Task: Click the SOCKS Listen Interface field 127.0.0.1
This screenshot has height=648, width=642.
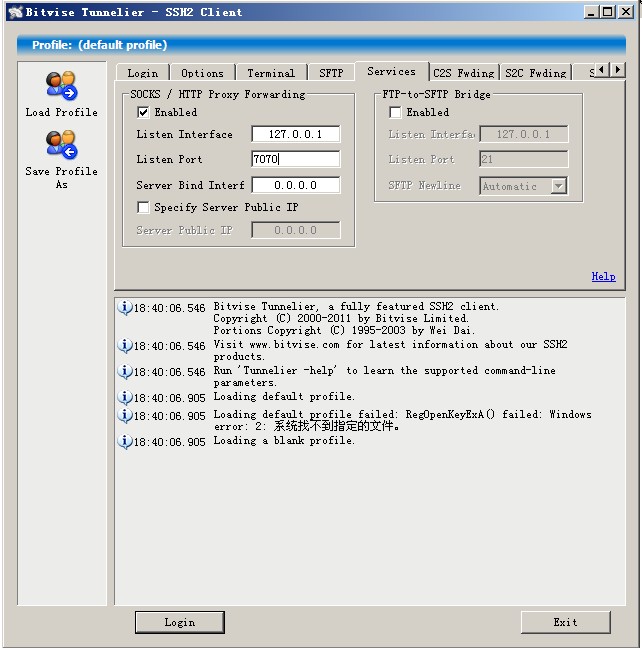Action: click(296, 134)
